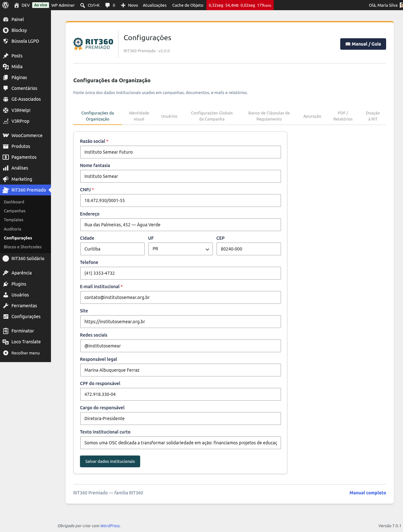Viewport: 403px width, 532px height.
Task: Click the Produtos archive icon
Action: (x=6, y=146)
